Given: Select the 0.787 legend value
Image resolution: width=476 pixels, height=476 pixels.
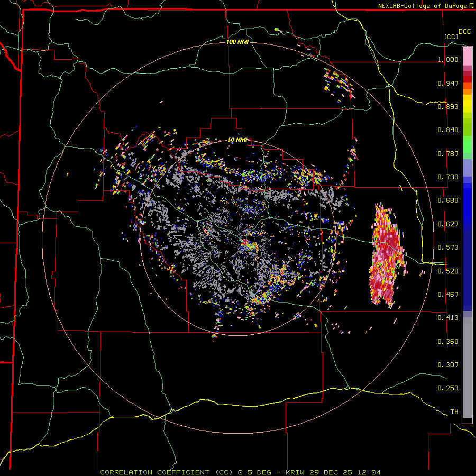Looking at the screenshot, I should click(x=448, y=153).
